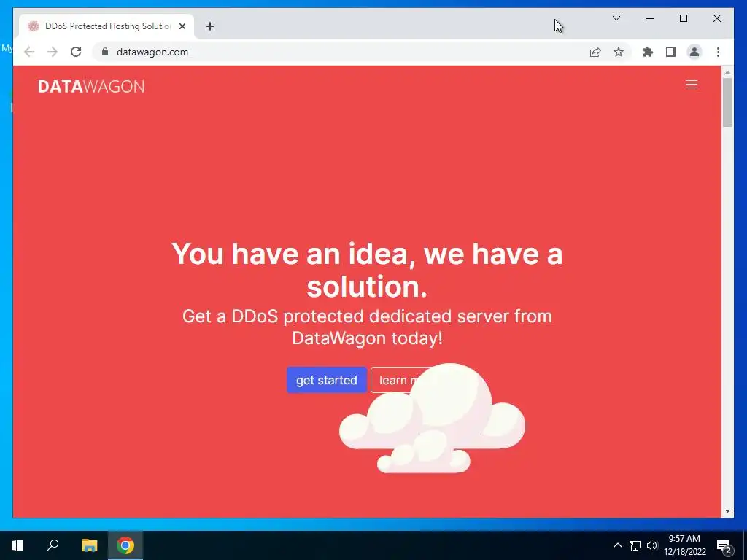
Task: Open a new tab with plus button
Action: (210, 26)
